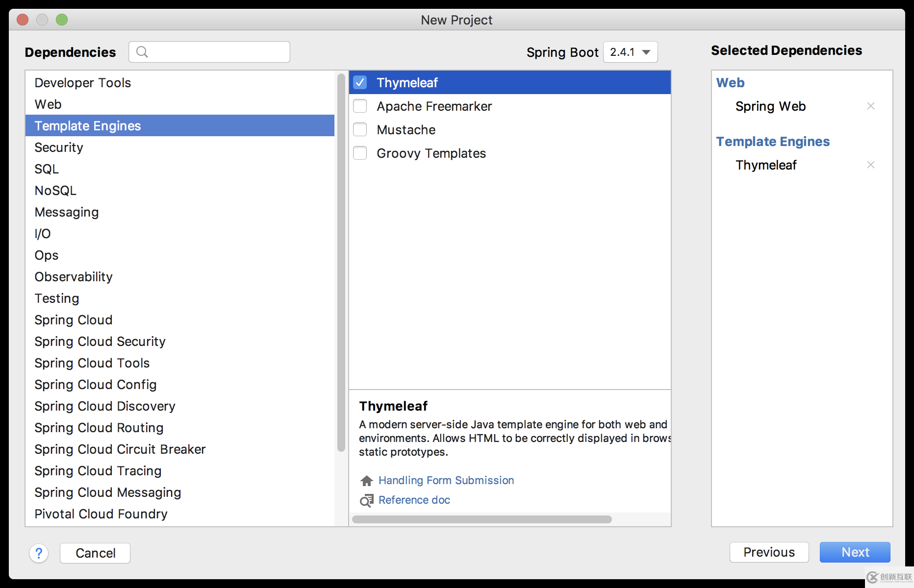Open the Ops category
Image resolution: width=914 pixels, height=588 pixels.
(x=180, y=255)
